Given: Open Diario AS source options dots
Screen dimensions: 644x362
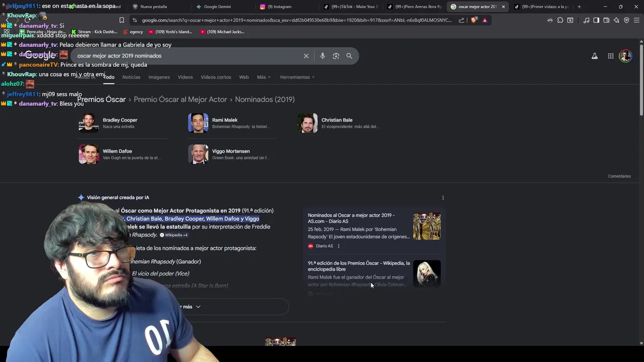Looking at the screenshot, I should point(339,246).
